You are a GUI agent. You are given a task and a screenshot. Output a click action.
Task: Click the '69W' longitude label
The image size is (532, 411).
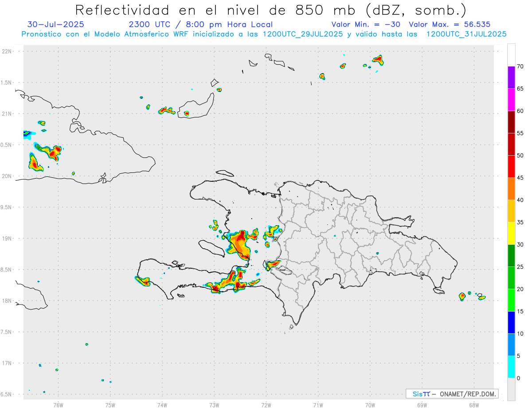(422, 405)
